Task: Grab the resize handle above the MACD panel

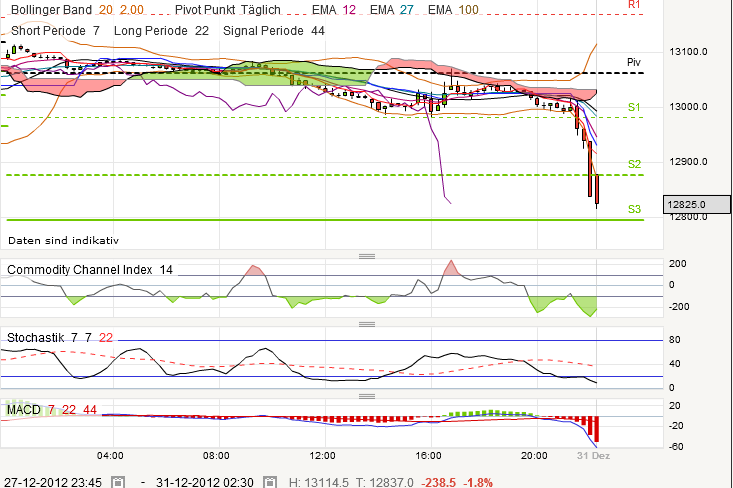Action: [367, 396]
